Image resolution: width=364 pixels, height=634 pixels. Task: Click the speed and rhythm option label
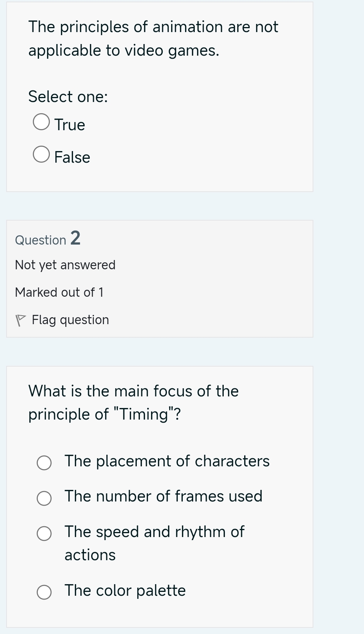click(x=154, y=542)
